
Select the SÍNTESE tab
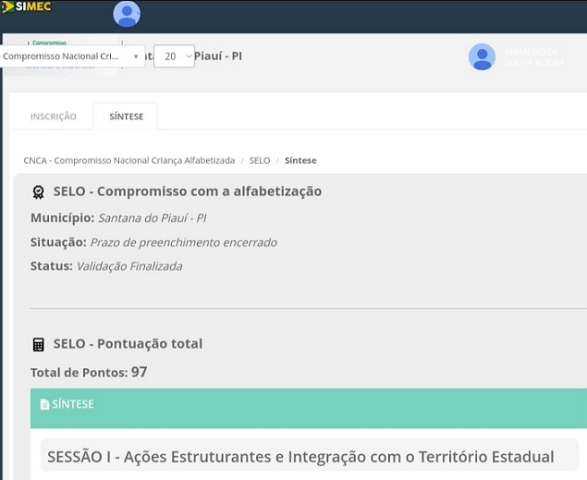[x=126, y=116]
